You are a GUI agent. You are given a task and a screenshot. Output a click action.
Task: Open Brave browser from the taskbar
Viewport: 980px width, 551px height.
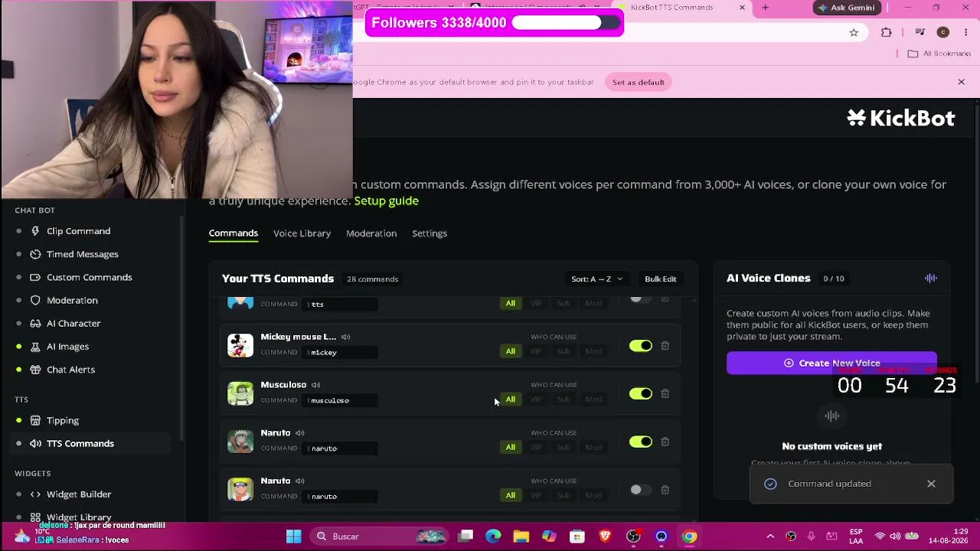tap(606, 536)
